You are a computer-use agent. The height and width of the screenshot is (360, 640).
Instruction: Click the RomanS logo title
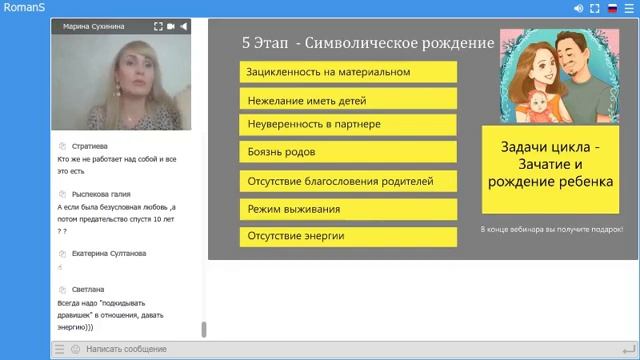pyautogui.click(x=24, y=7)
